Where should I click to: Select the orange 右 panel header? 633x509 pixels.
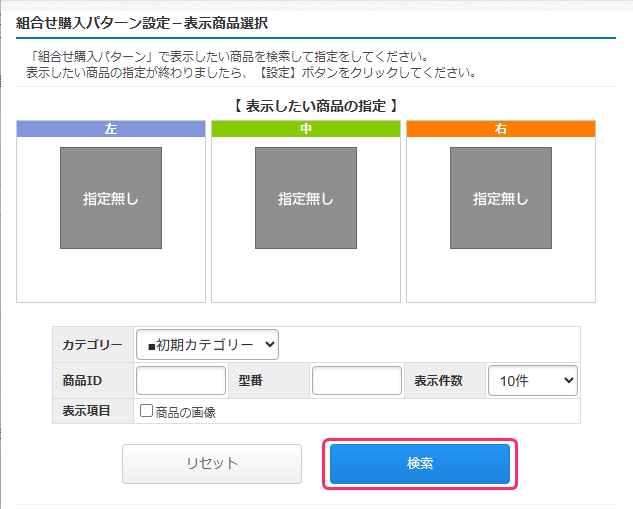(x=501, y=129)
